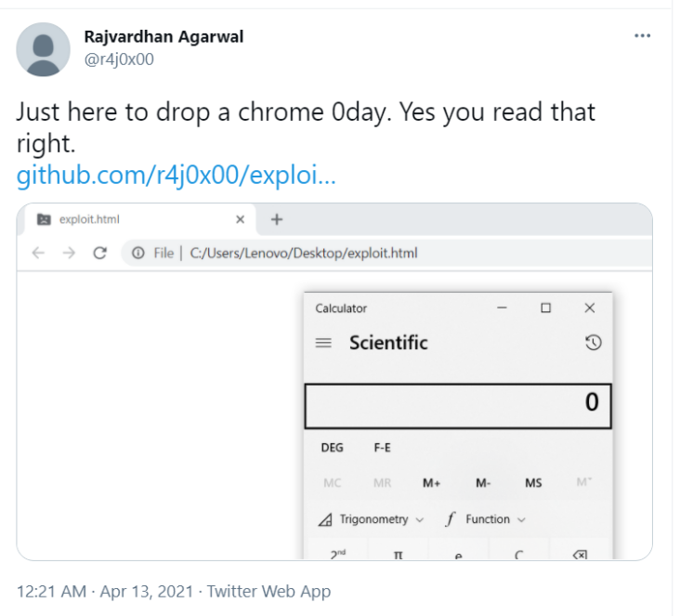Toggle the 2nd function key

pyautogui.click(x=338, y=554)
